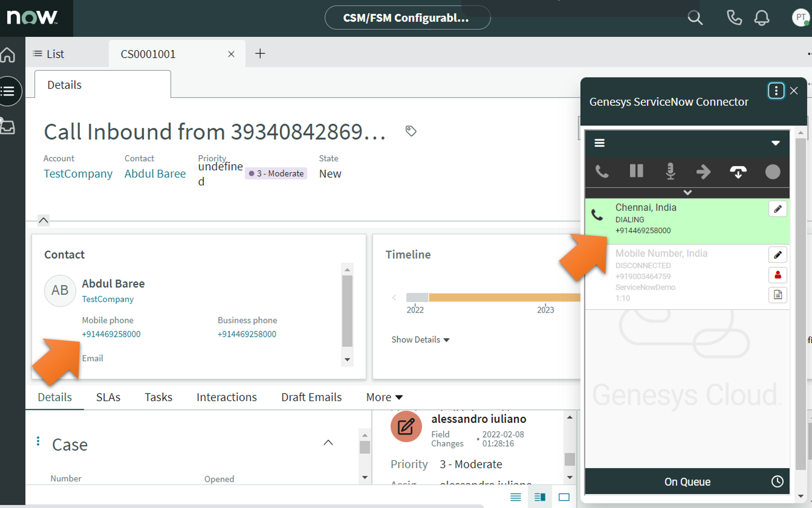Open the Interactions tab

(x=227, y=397)
